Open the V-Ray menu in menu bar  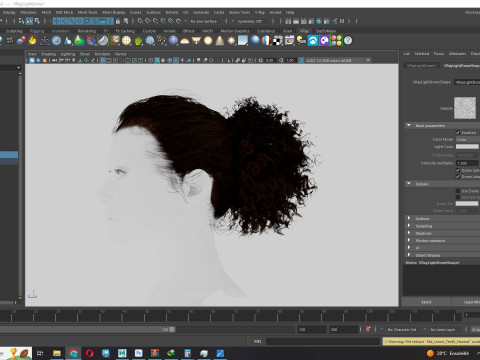click(x=260, y=12)
